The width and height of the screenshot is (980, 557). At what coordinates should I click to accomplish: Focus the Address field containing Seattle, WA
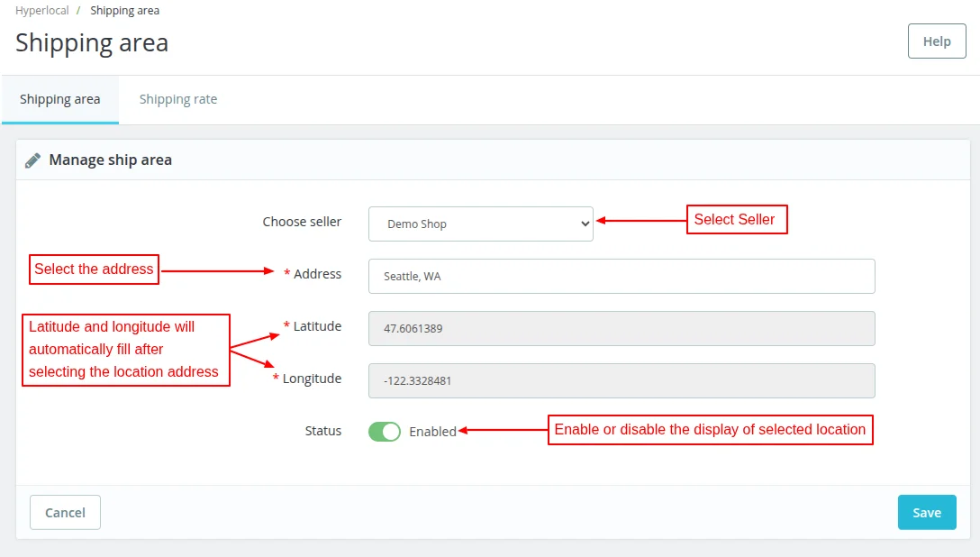pos(622,276)
